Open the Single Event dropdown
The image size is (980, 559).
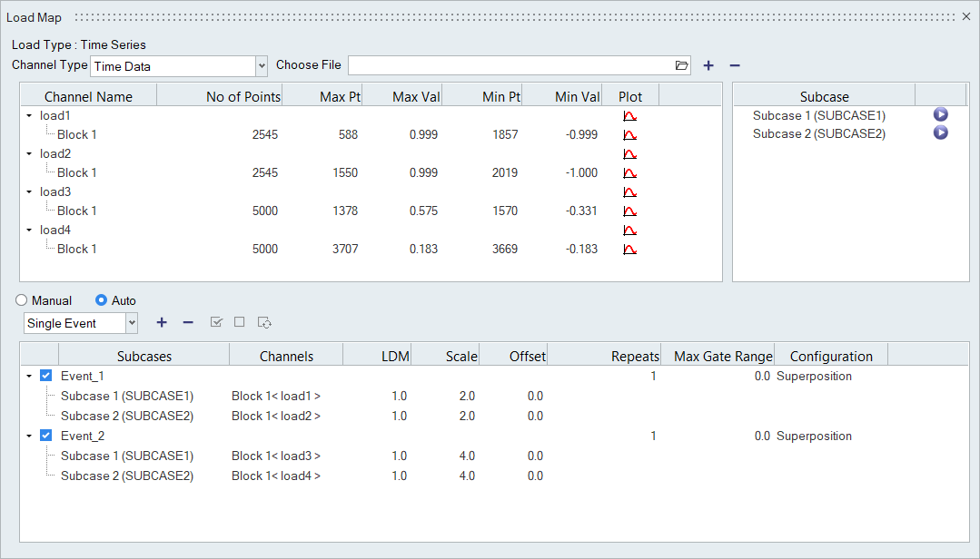point(132,323)
